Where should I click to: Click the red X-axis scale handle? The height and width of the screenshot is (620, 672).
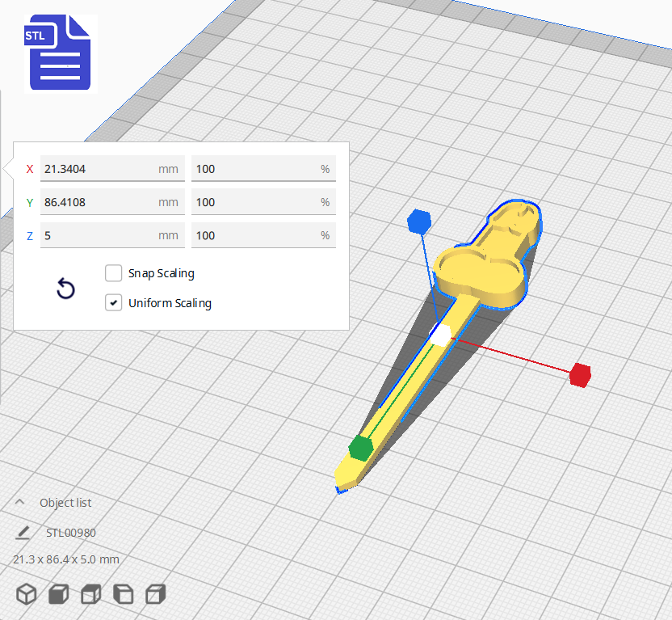(580, 375)
